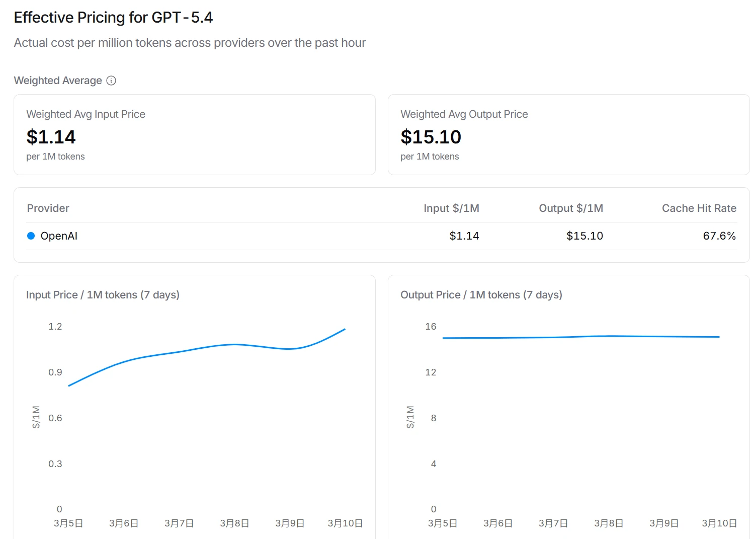Viewport: 756px width, 539px height.
Task: Click the Provider column header
Action: 48,208
